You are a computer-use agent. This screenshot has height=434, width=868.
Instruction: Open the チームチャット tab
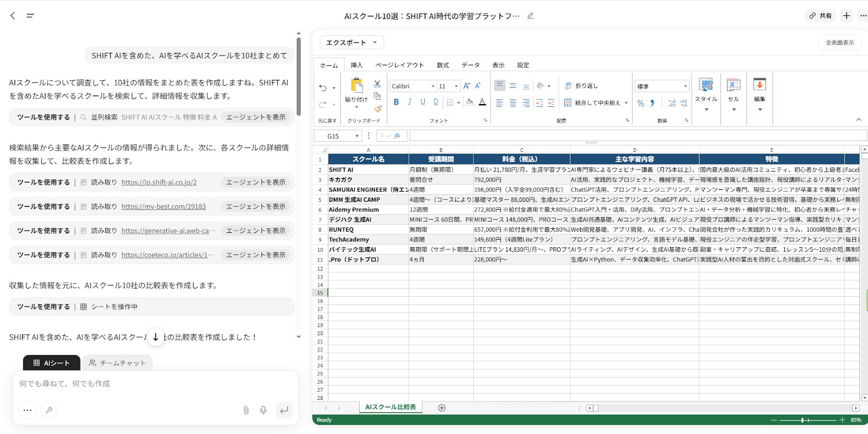tap(117, 363)
